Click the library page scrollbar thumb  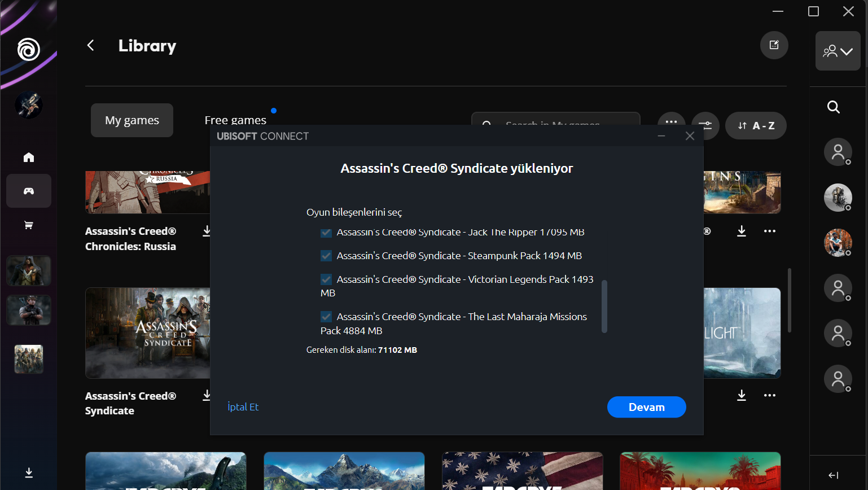click(x=790, y=300)
